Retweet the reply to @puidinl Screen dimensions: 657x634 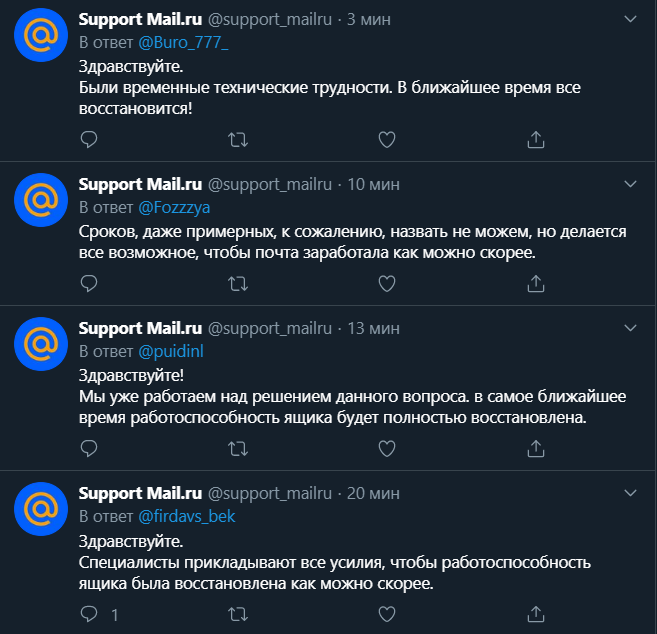pyautogui.click(x=238, y=449)
